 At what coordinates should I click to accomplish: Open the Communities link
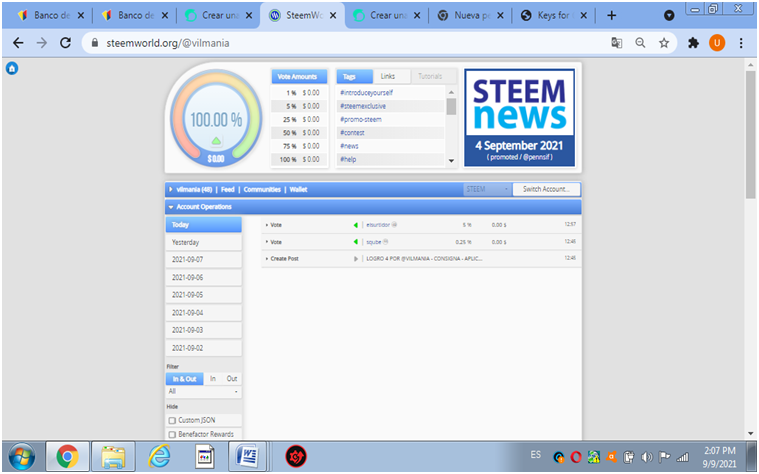point(262,190)
